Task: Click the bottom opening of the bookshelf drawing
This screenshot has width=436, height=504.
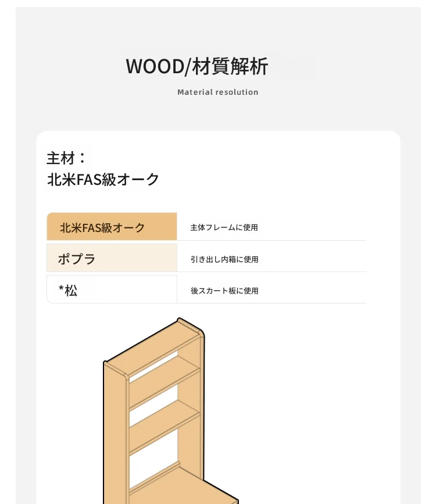Action: click(153, 460)
